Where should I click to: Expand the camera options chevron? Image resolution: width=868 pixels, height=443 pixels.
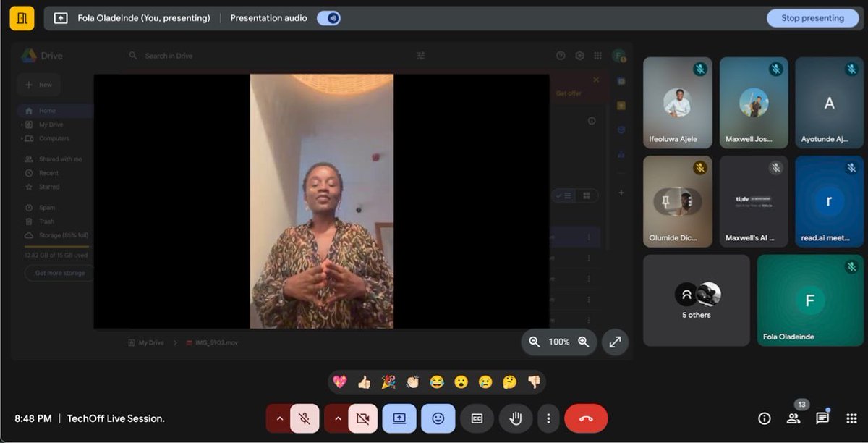click(338, 418)
